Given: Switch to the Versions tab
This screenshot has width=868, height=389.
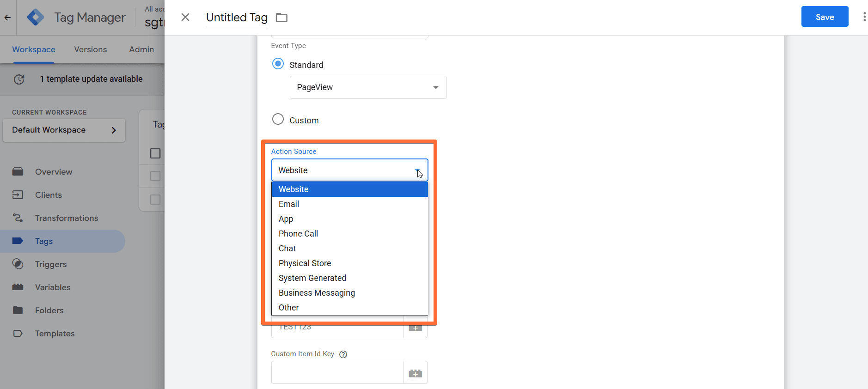Looking at the screenshot, I should click(91, 49).
